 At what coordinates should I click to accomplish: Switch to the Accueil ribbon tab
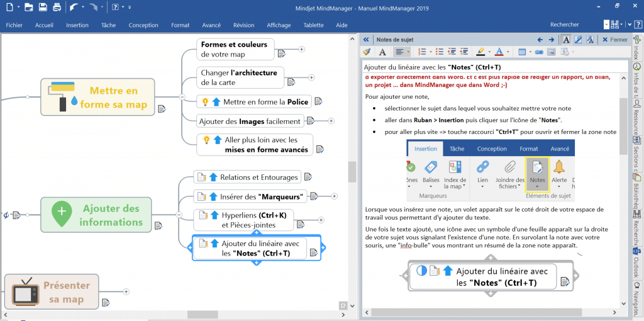tap(45, 25)
